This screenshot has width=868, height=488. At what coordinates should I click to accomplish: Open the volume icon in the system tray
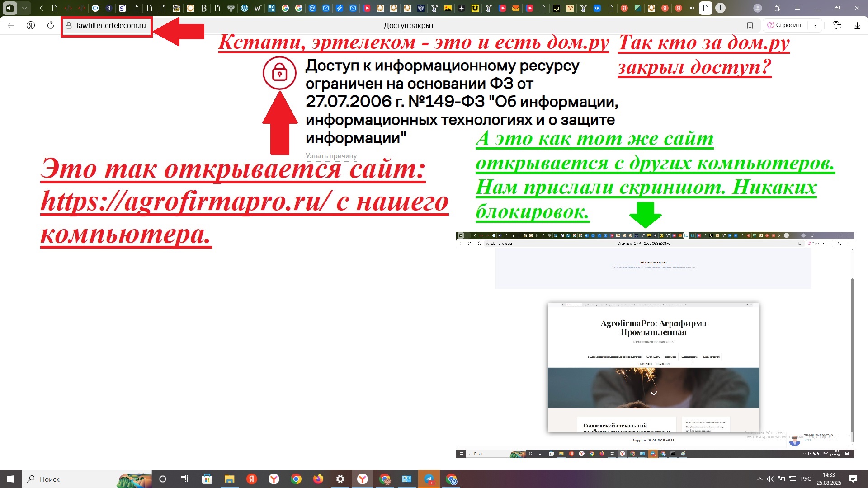(771, 479)
